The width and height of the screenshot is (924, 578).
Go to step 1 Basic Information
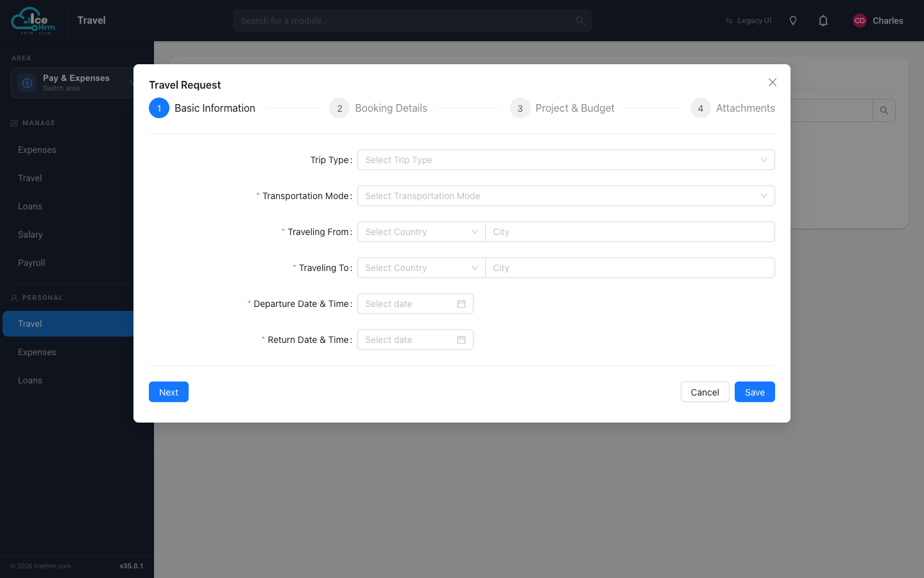pyautogui.click(x=202, y=108)
